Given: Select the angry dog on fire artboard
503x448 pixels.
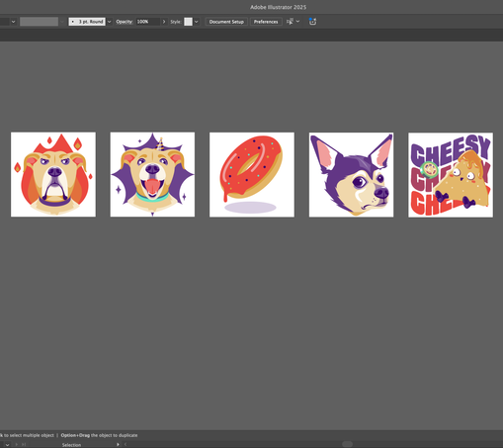Looking at the screenshot, I should point(53,174).
